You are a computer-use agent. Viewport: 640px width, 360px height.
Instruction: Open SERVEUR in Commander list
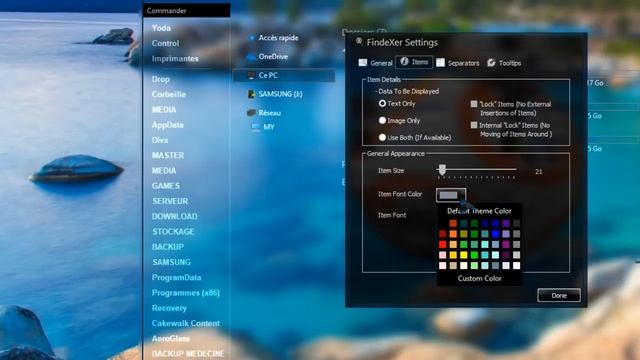tap(170, 201)
